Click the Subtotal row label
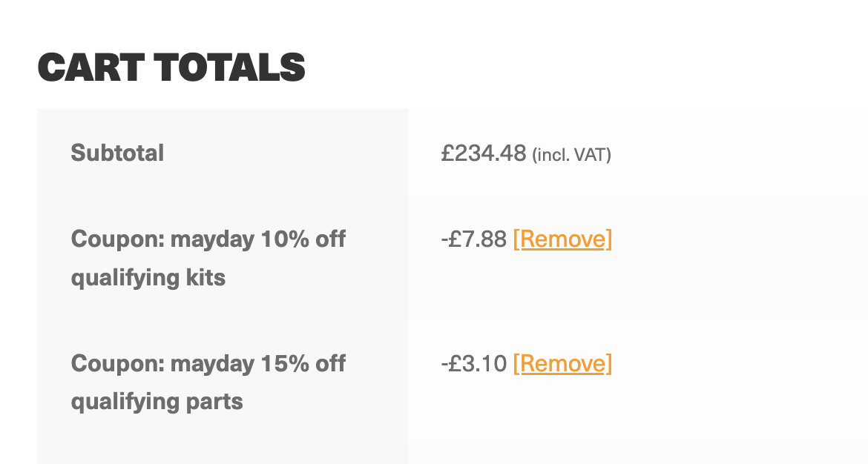This screenshot has width=868, height=464. [x=117, y=153]
